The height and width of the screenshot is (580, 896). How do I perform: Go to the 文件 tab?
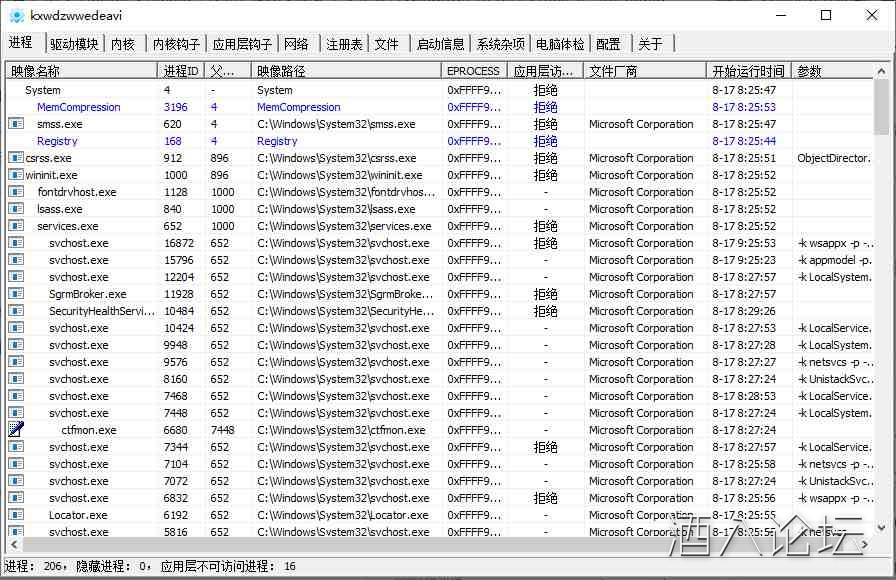[386, 44]
